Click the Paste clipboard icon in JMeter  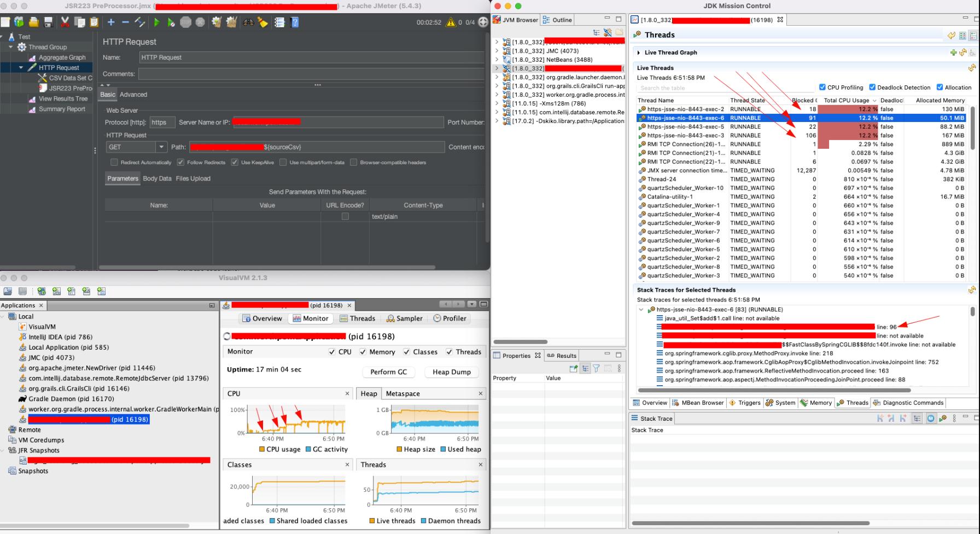pos(94,22)
